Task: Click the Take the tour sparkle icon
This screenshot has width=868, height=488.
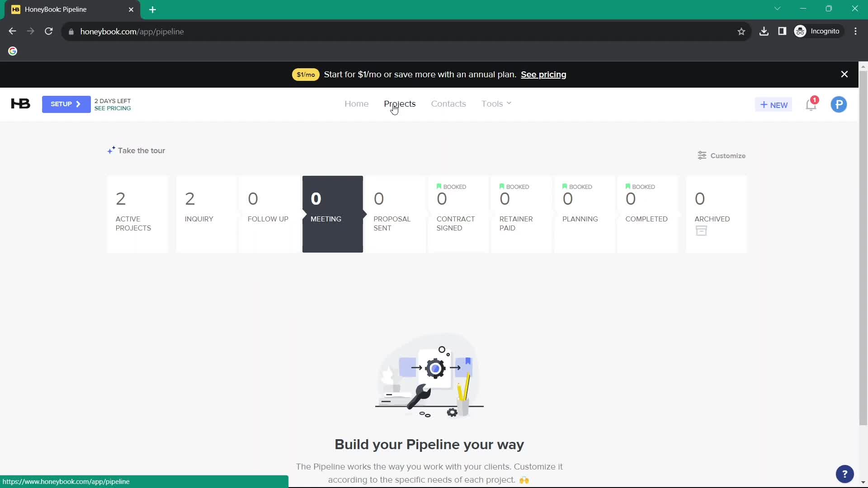Action: (x=111, y=150)
